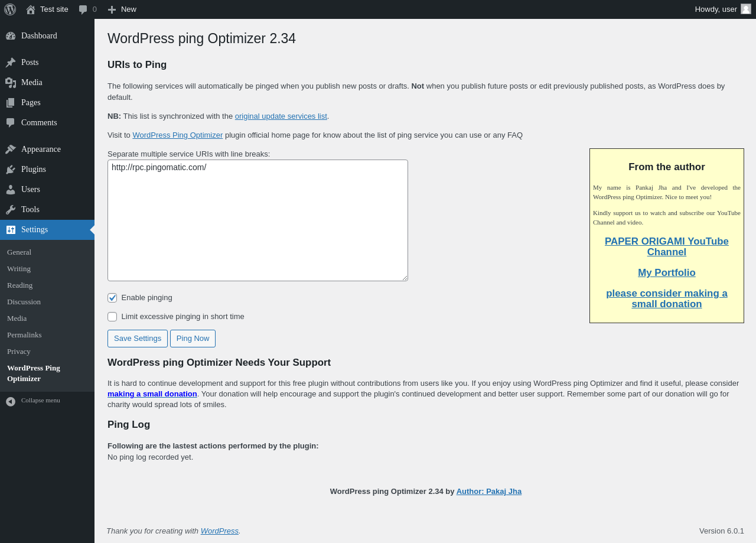Screen dimensions: 756x543
Task: Open Privacy settings submenu
Action: (x=19, y=352)
